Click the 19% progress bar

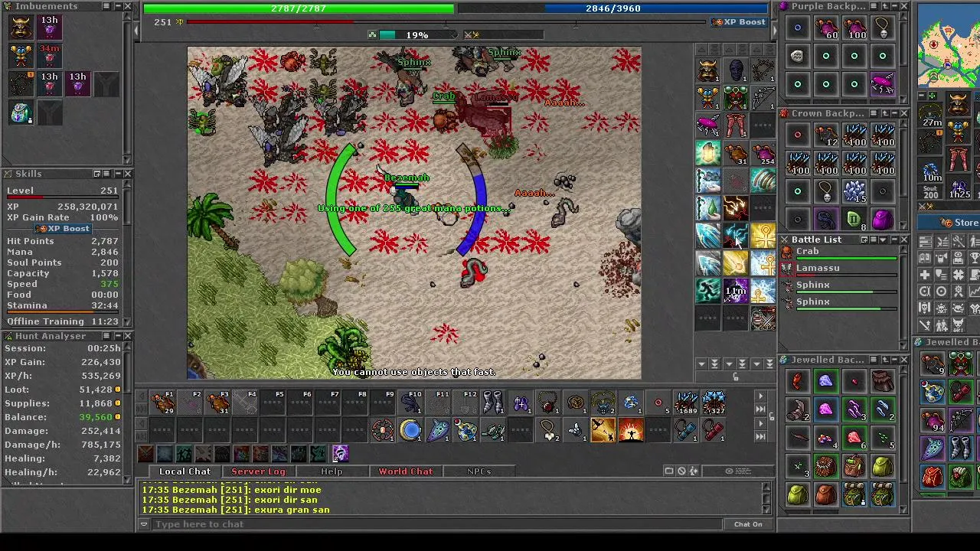(x=417, y=34)
